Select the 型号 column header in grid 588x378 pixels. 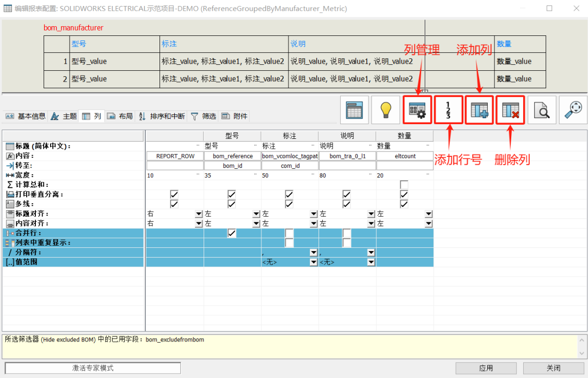point(232,136)
